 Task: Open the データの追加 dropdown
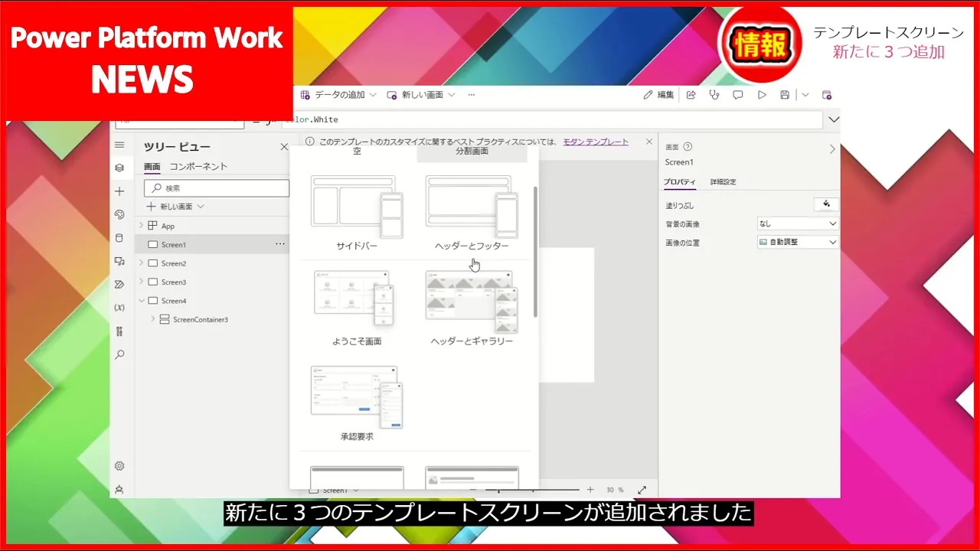click(x=338, y=95)
